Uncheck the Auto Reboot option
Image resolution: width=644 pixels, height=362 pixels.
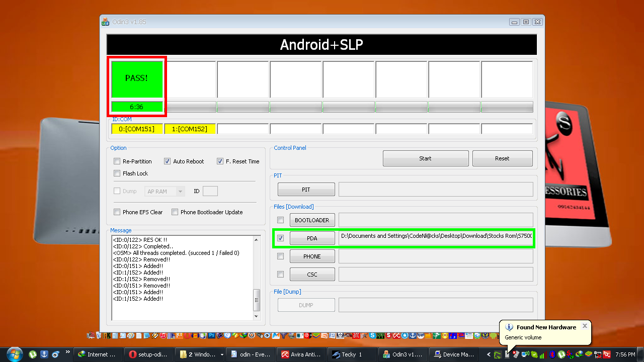click(168, 161)
